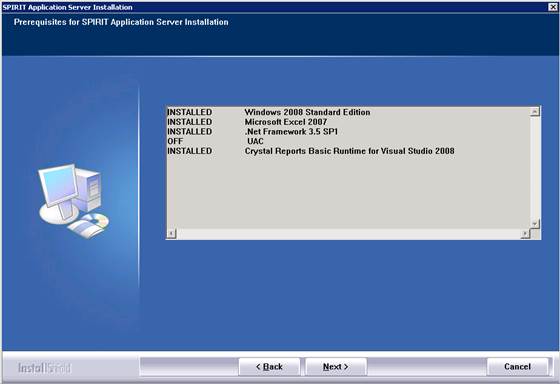The image size is (560, 384).
Task: Select the Crystal Reports Basic Runtime entry
Action: pos(311,151)
